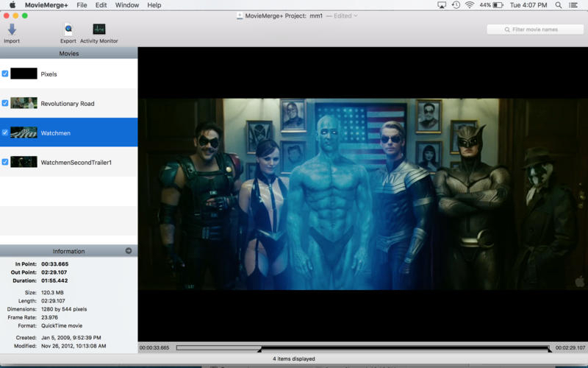This screenshot has height=368, width=588.
Task: Uncheck the Pixels movie checkbox
Action: (x=5, y=74)
